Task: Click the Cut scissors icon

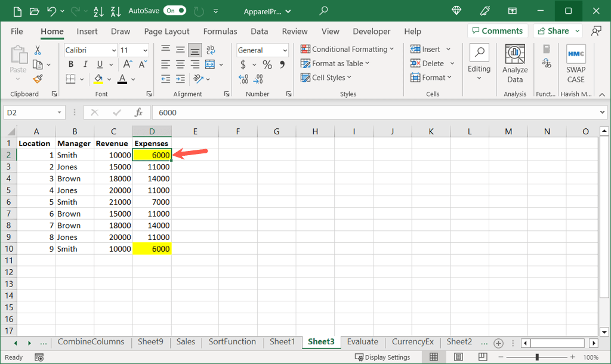Action: 38,51
